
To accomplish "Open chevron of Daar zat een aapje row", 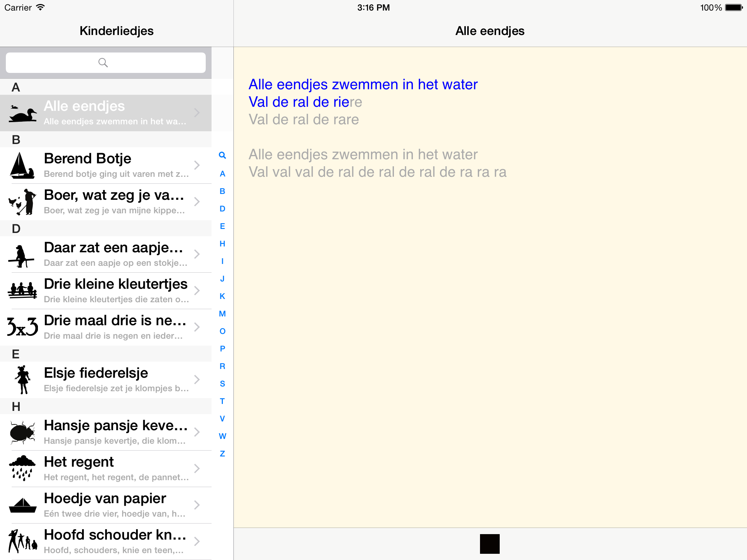I will tap(197, 254).
